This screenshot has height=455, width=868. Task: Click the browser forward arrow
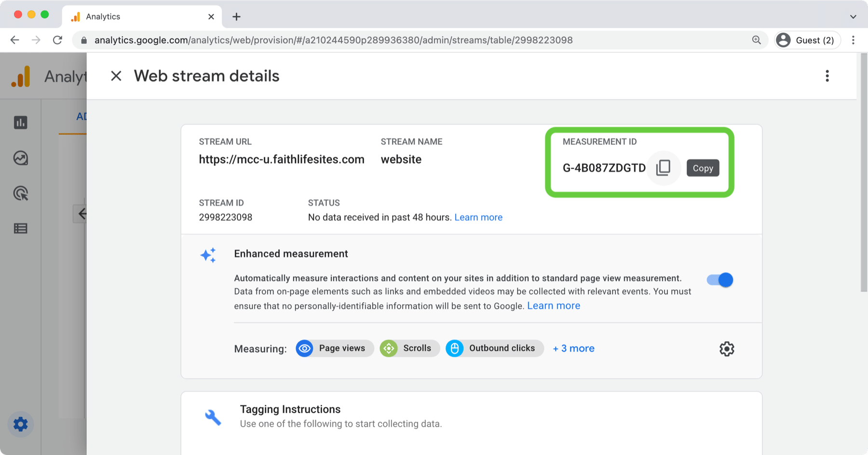(36, 40)
